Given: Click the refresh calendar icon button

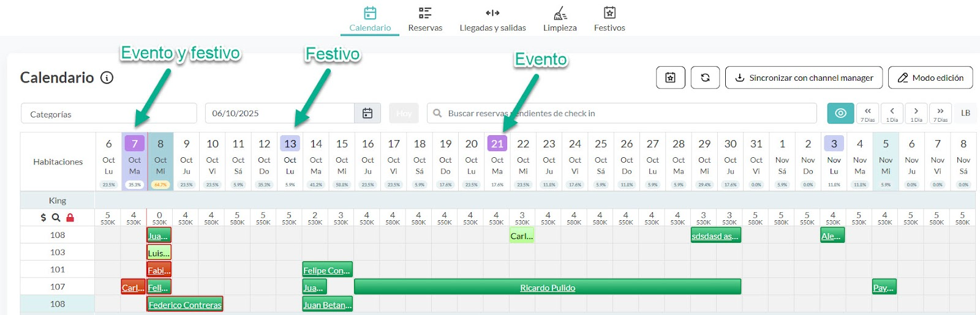Looking at the screenshot, I should click(x=705, y=78).
